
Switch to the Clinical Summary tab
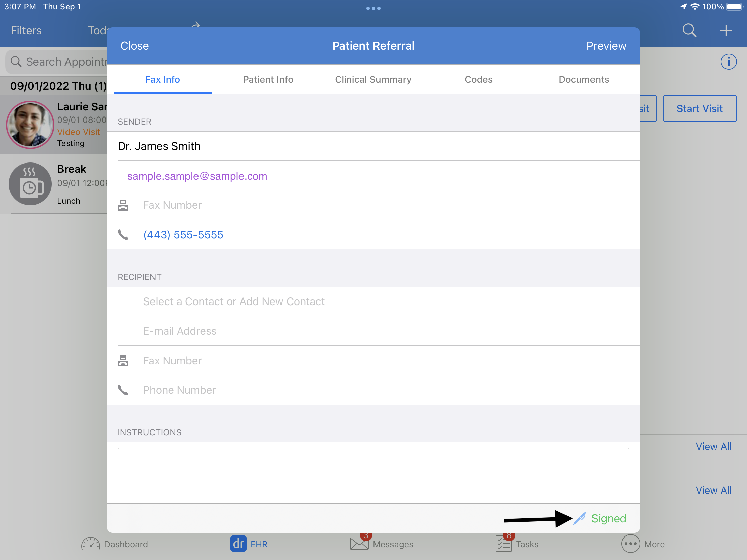[373, 79]
